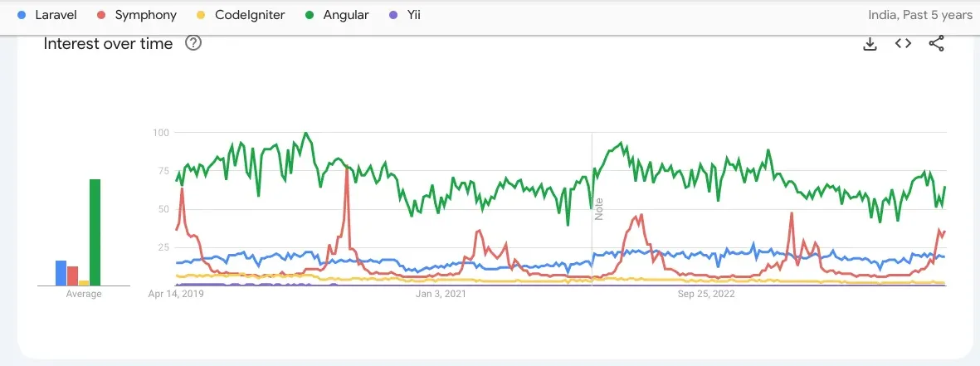Viewport: 980px width, 366px height.
Task: Open the embed code icon
Action: click(x=903, y=44)
